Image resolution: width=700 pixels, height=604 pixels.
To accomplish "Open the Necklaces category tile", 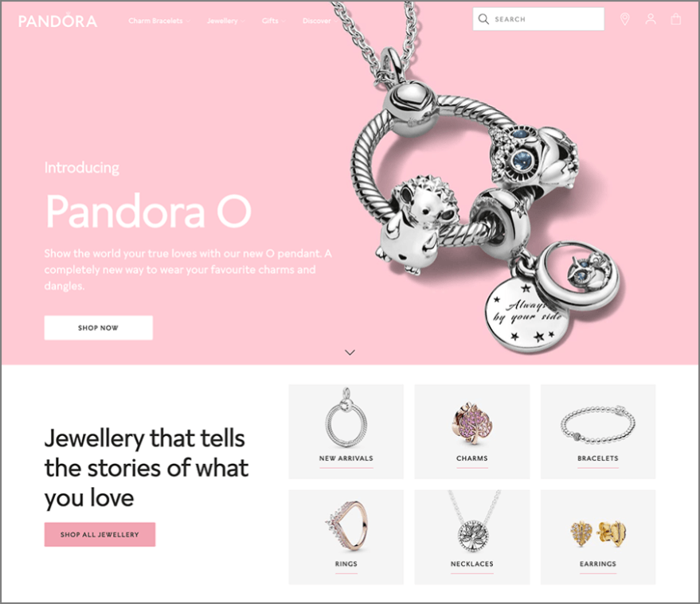I will click(x=472, y=537).
